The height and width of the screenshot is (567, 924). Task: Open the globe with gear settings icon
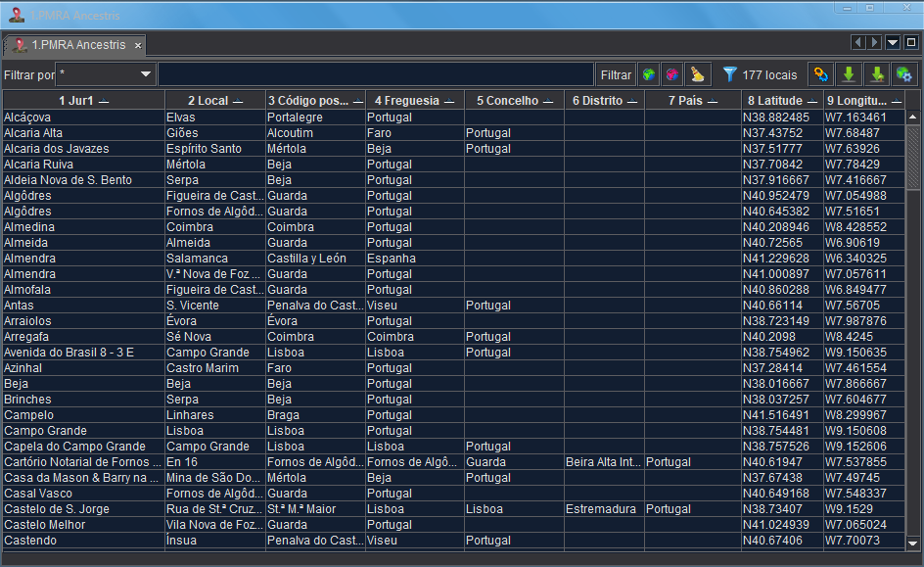click(903, 74)
